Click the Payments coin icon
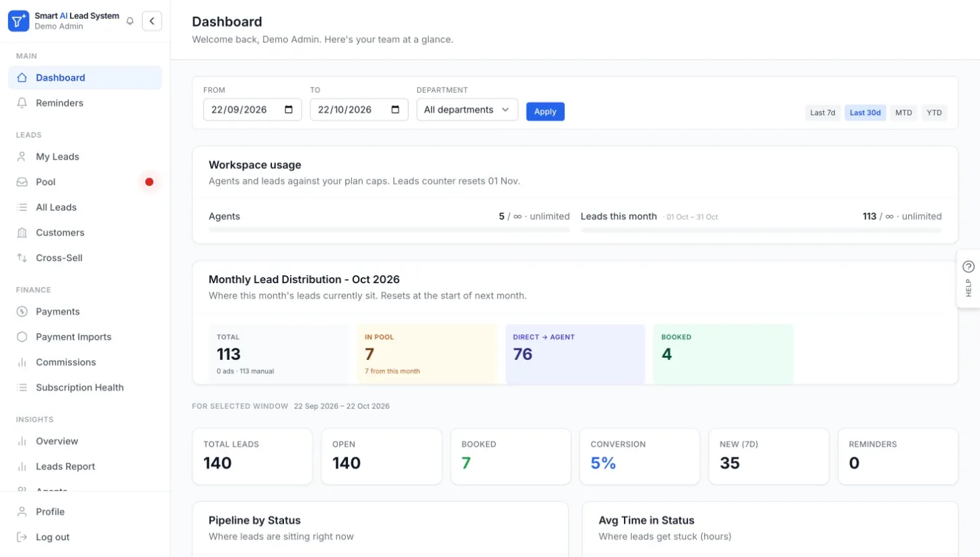Viewport: 980px width, 557px height. pos(22,311)
